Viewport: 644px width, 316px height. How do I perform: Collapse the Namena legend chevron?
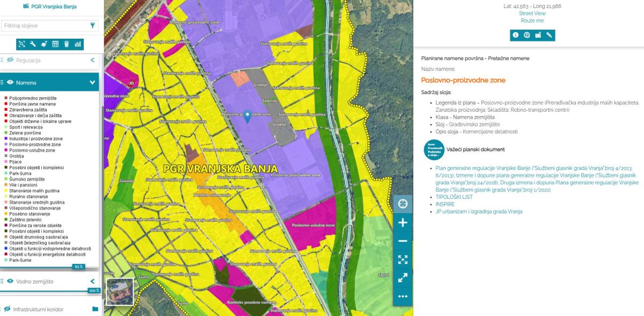click(x=92, y=82)
